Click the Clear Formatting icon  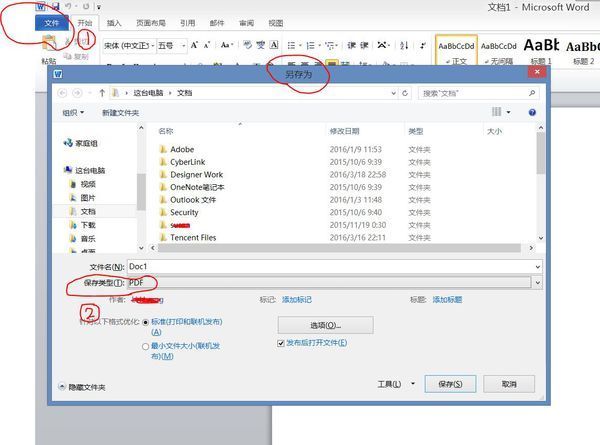pos(247,45)
